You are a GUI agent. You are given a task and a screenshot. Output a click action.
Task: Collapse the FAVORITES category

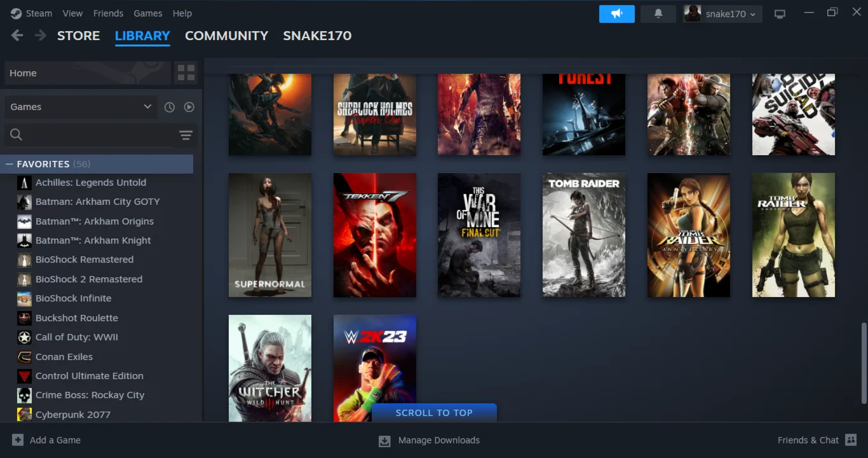[10, 164]
